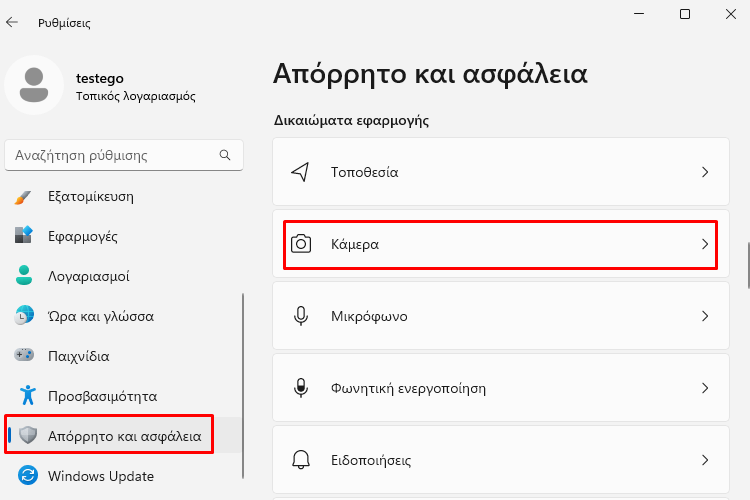Click the Λογαριασμοί person icon

click(x=24, y=276)
